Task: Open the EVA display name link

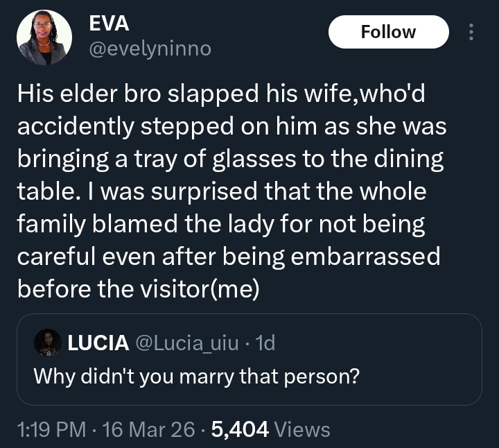Action: (110, 23)
